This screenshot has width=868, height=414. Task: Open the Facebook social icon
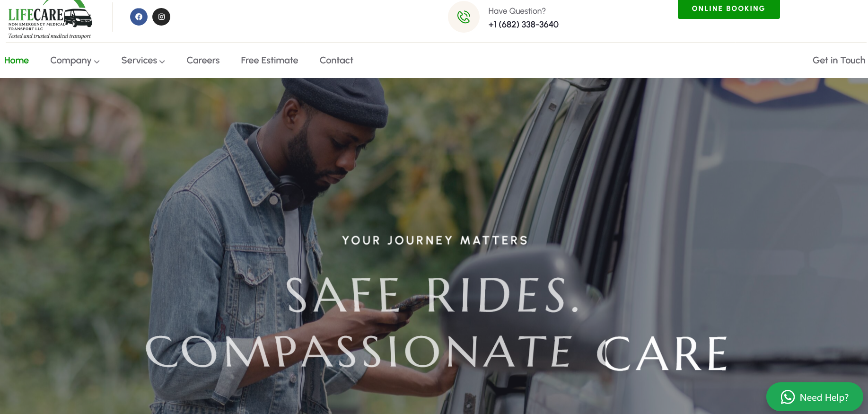(x=139, y=17)
